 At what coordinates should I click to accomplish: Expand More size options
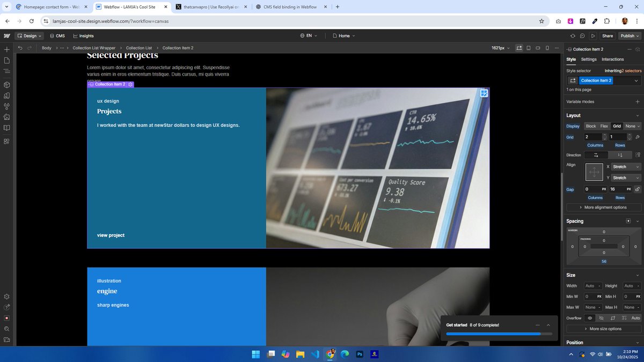point(604,329)
